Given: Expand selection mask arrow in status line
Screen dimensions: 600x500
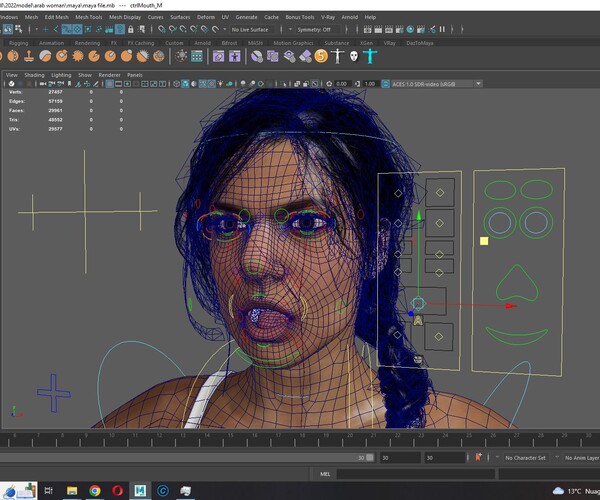Looking at the screenshot, I should tap(37, 29).
